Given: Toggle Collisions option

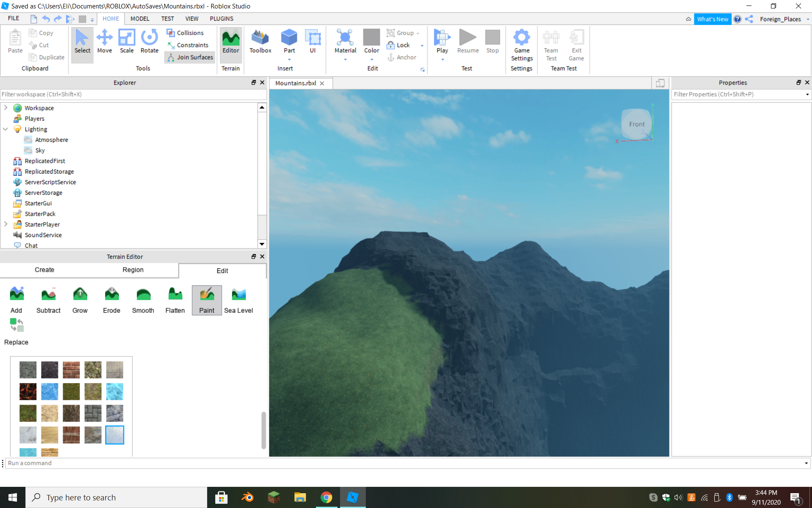Looking at the screenshot, I should coord(185,33).
